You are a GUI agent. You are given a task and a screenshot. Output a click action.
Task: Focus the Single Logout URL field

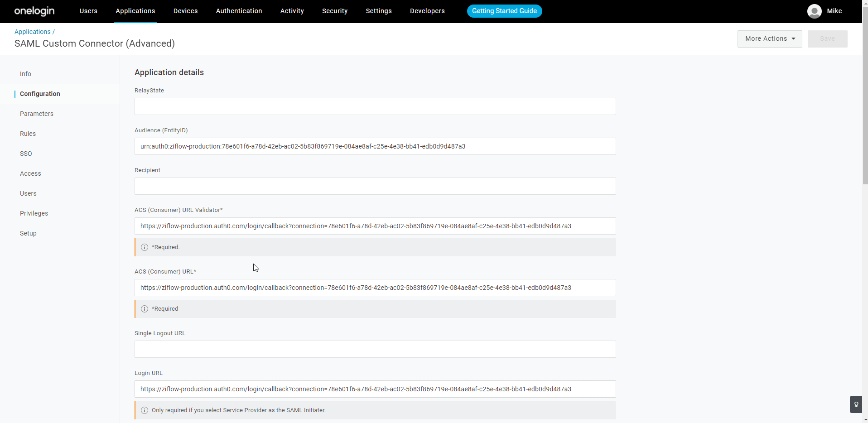pyautogui.click(x=375, y=349)
